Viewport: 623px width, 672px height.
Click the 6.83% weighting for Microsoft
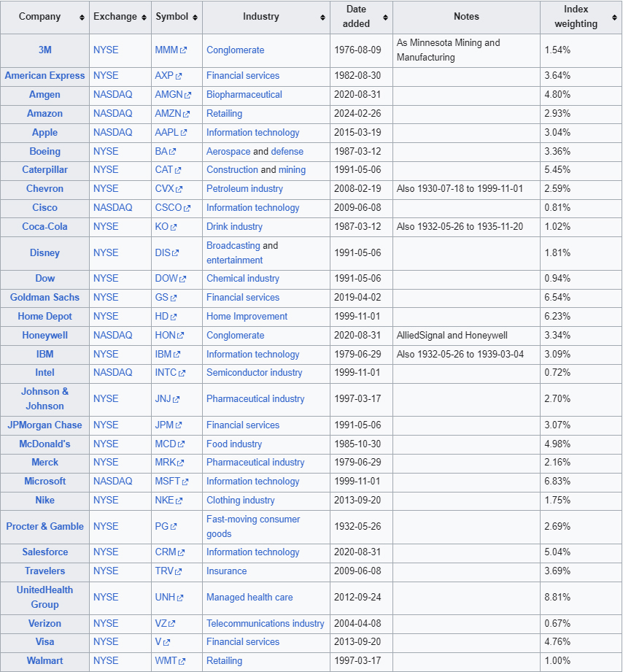pos(557,482)
